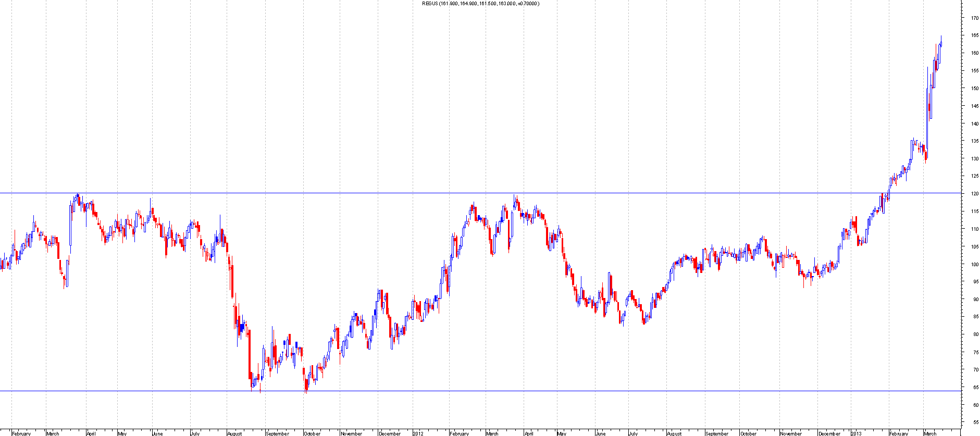The image size is (980, 436).
Task: Click the 160 price axis label
Action: 974,53
